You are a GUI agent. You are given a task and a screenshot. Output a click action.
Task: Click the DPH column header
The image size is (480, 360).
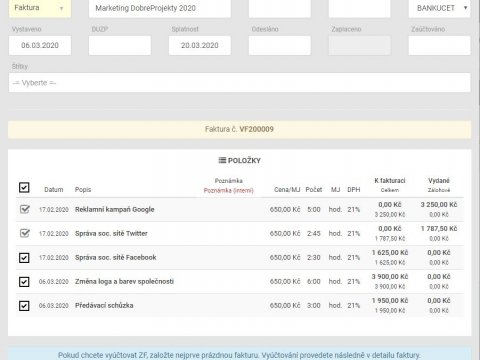[354, 190]
